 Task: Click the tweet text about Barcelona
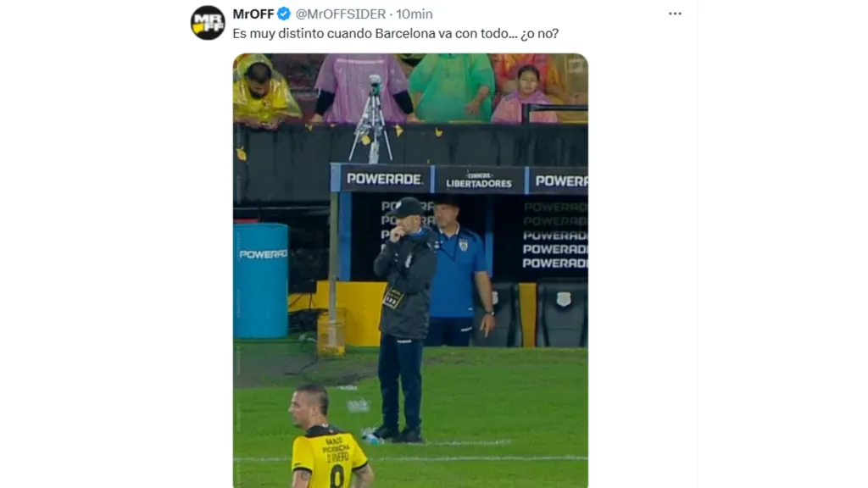click(395, 34)
